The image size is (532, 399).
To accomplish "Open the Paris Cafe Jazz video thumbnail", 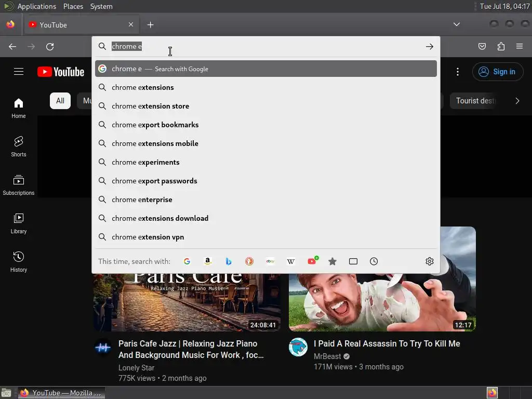I will point(187,302).
